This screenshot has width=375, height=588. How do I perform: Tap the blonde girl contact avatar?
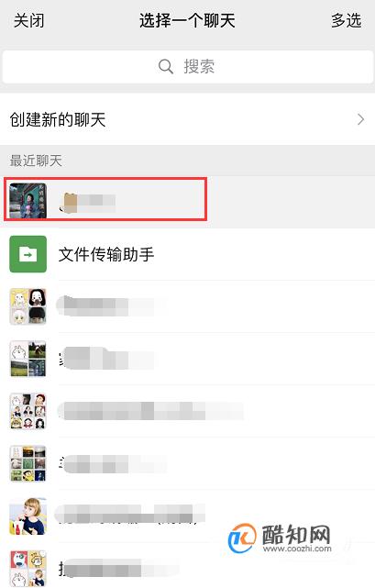28,516
